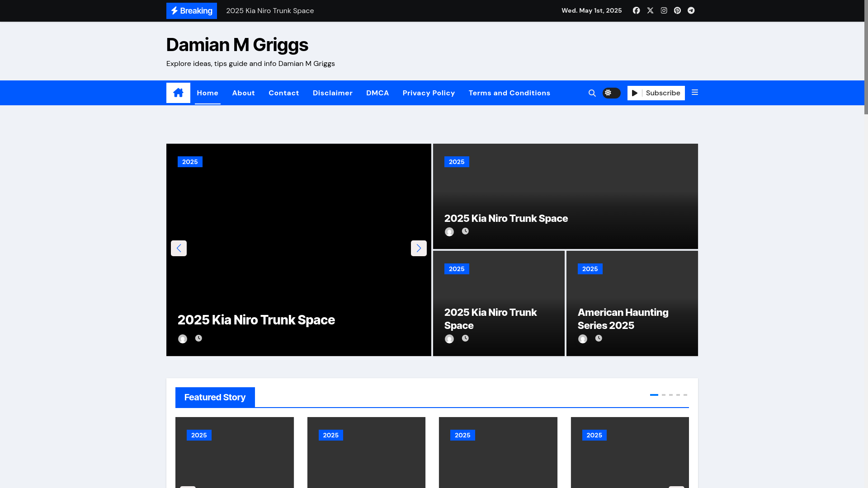The image size is (868, 488).
Task: Click clock icon on bottom-middle Kia Niro card
Action: (x=465, y=338)
